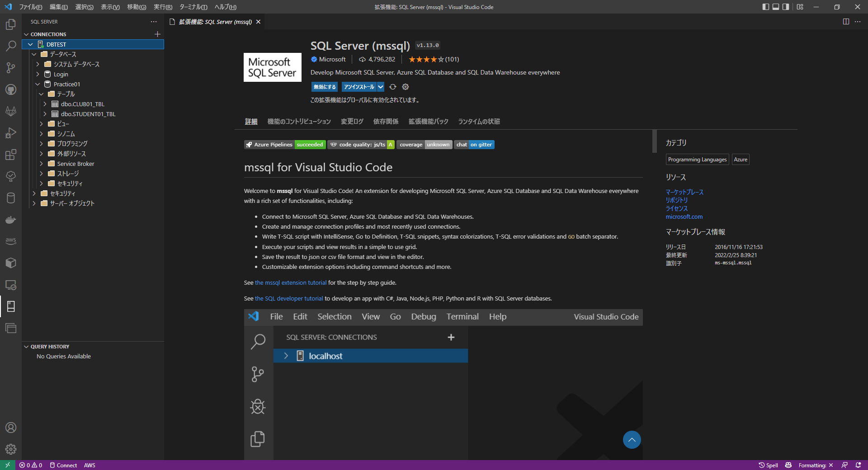The width and height of the screenshot is (868, 470).
Task: Open the database cylinder view in activity bar
Action: pyautogui.click(x=11, y=198)
